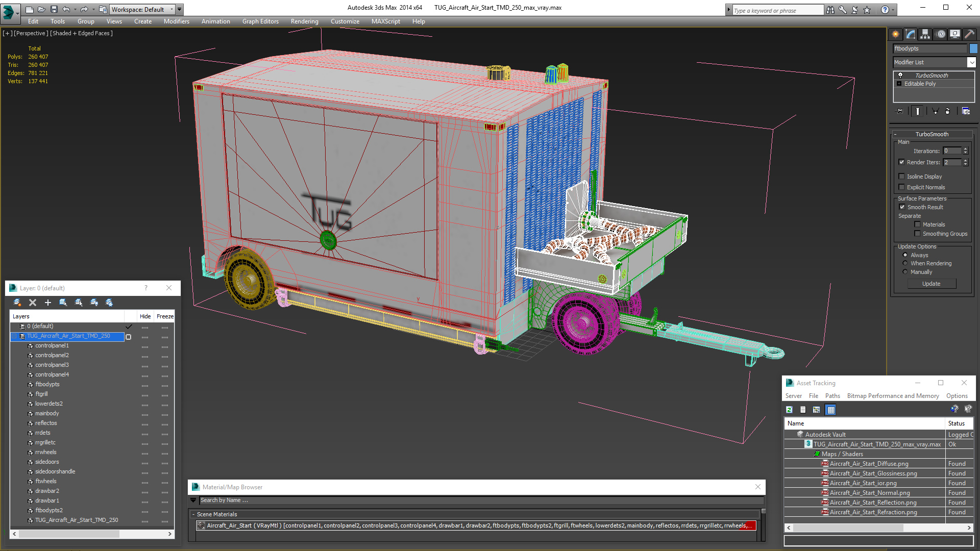Click the Freeze column header in Layers

(x=165, y=316)
